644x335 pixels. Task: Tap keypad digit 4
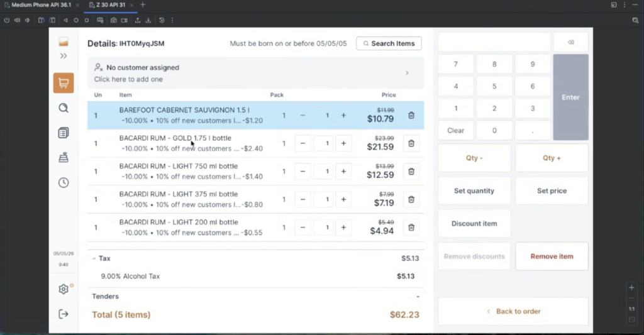(455, 86)
